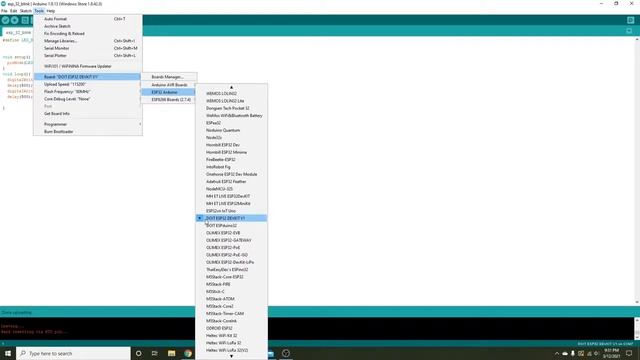Viewport: 640px width, 360px height.
Task: Expand Upload Speed 115200 submenu
Action: pyautogui.click(x=88, y=84)
